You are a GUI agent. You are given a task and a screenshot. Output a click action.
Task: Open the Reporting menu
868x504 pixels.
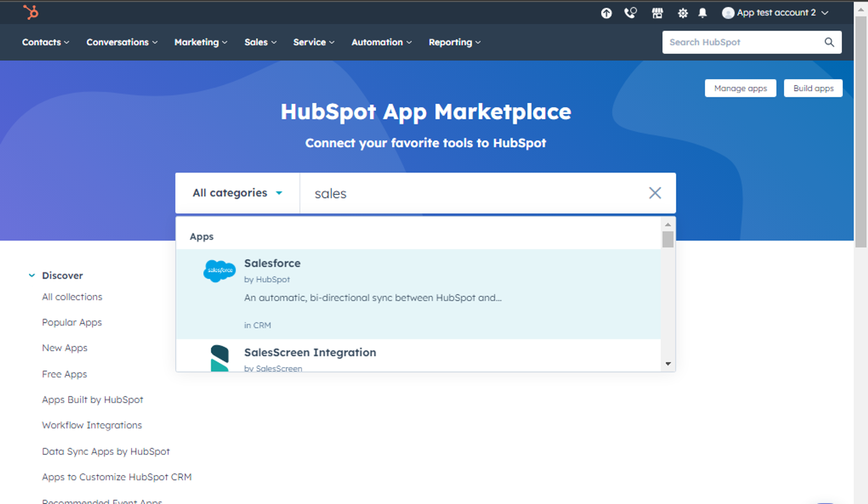pyautogui.click(x=455, y=42)
